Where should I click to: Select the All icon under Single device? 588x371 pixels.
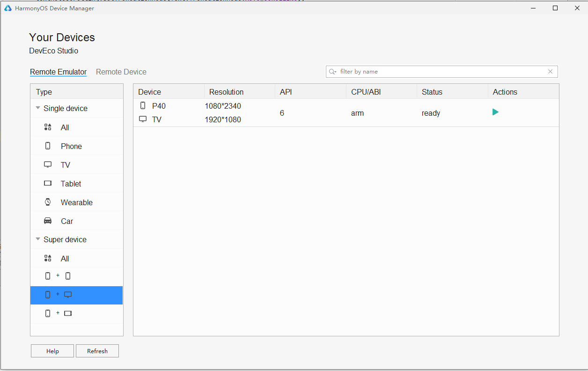[48, 127]
